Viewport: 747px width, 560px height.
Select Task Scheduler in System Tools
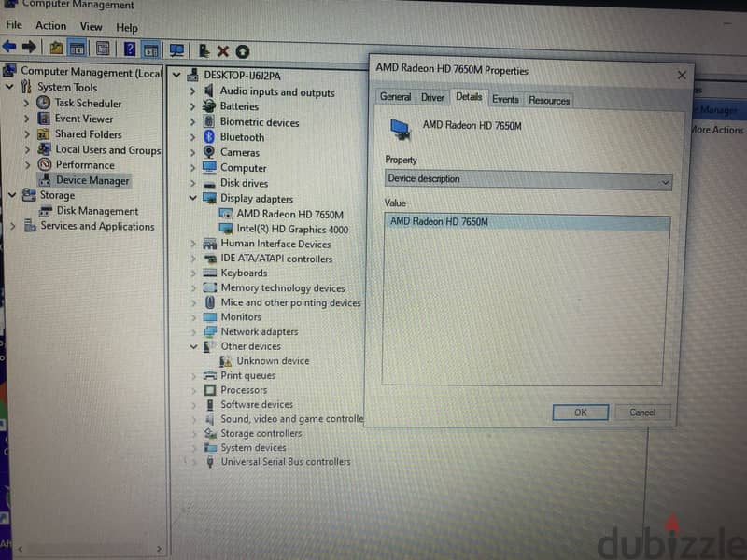pyautogui.click(x=88, y=104)
